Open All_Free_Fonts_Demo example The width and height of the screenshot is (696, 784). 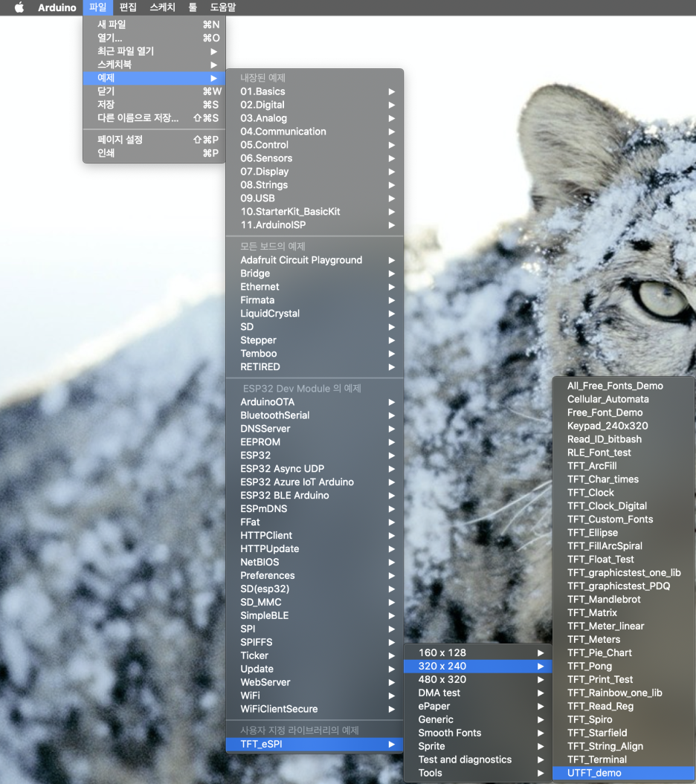[x=623, y=386]
